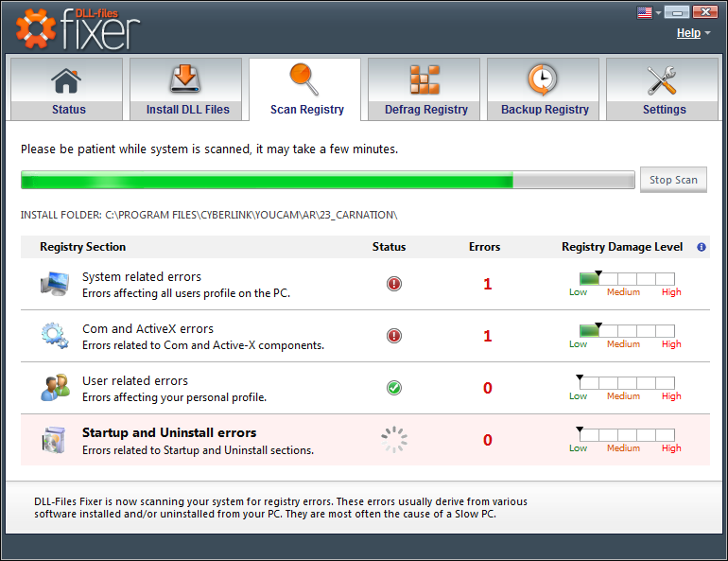
Task: Click the Defrag Registry blocks icon
Action: pos(425,79)
